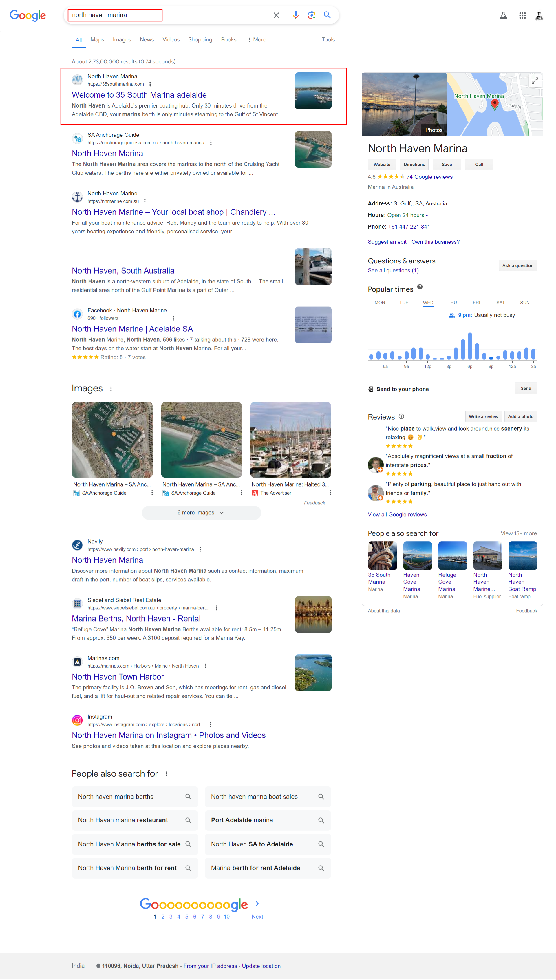Viewport: 556px width, 980px height.
Task: Open the Google apps grid
Action: [522, 15]
